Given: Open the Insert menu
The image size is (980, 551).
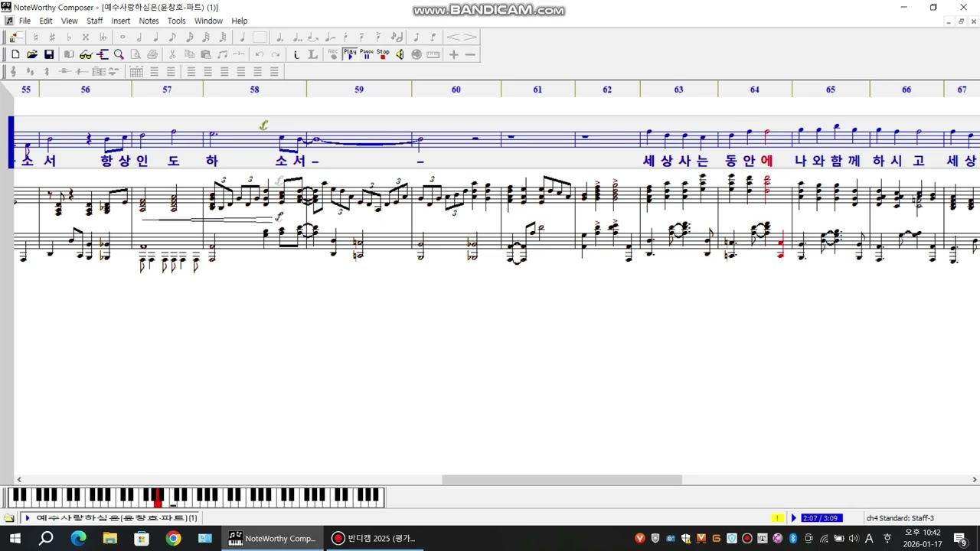Looking at the screenshot, I should coord(120,21).
